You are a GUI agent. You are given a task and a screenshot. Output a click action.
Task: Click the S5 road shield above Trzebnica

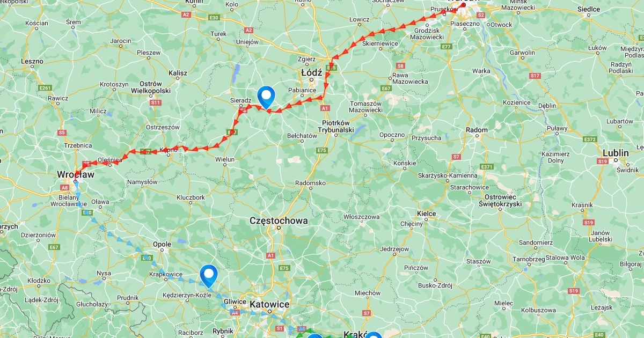coord(62,132)
